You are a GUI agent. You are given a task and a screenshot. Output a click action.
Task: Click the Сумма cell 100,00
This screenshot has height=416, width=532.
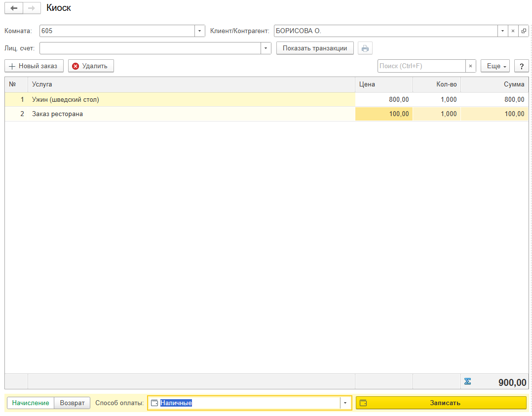click(x=494, y=114)
